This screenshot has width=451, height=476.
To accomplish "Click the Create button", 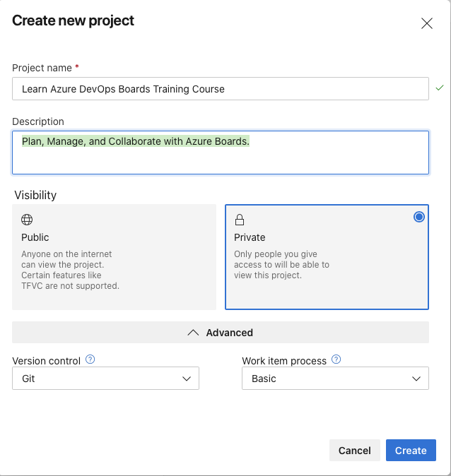I will [411, 451].
